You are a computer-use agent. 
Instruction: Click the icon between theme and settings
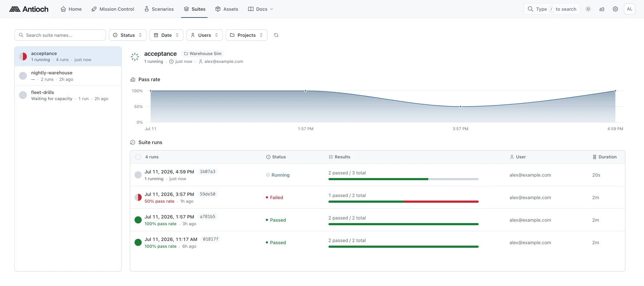[602, 9]
